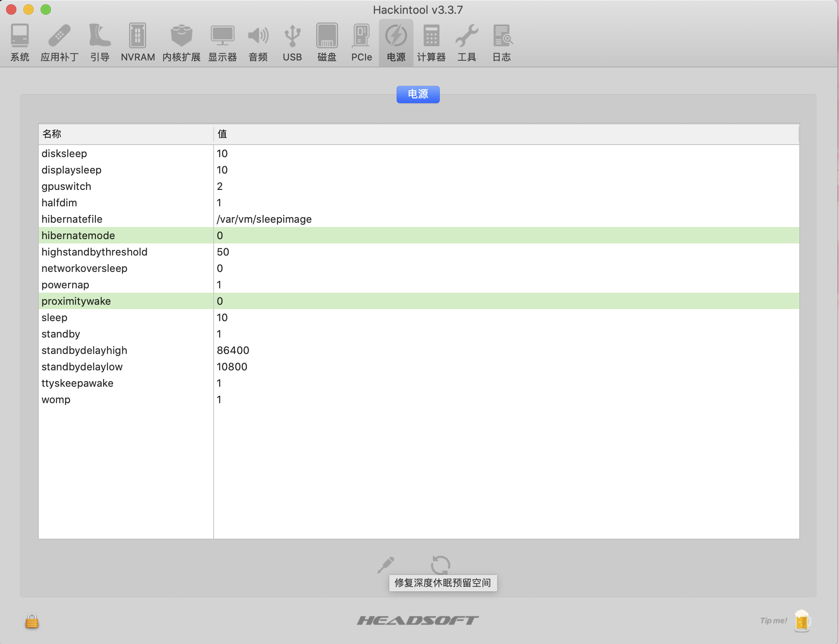
Task: Open the USB toolbar section
Action: (x=292, y=43)
